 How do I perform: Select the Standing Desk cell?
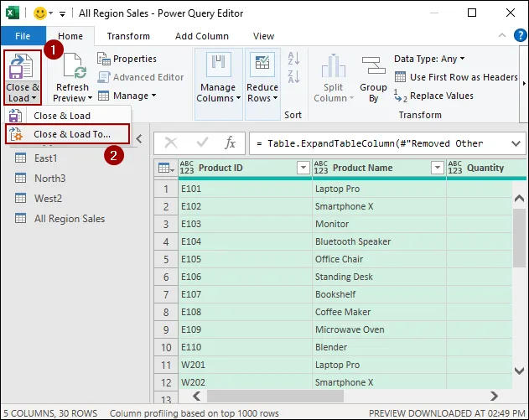(x=379, y=277)
